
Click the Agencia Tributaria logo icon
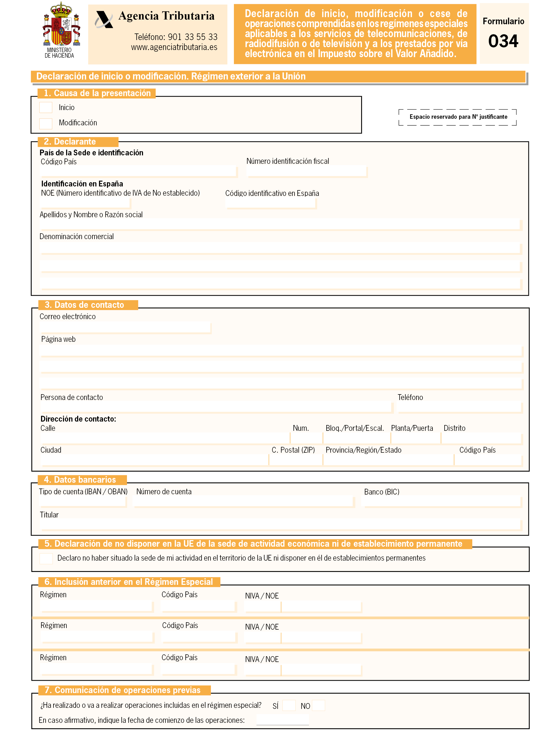click(x=104, y=19)
